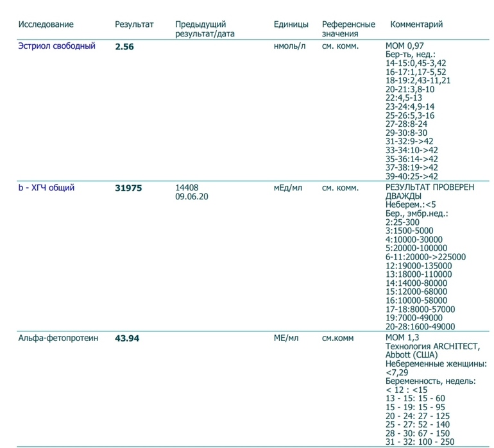Viewport: 494px width, 448px height.
Task: Open the "Эстриол свободный" test name
Action: pyautogui.click(x=56, y=46)
